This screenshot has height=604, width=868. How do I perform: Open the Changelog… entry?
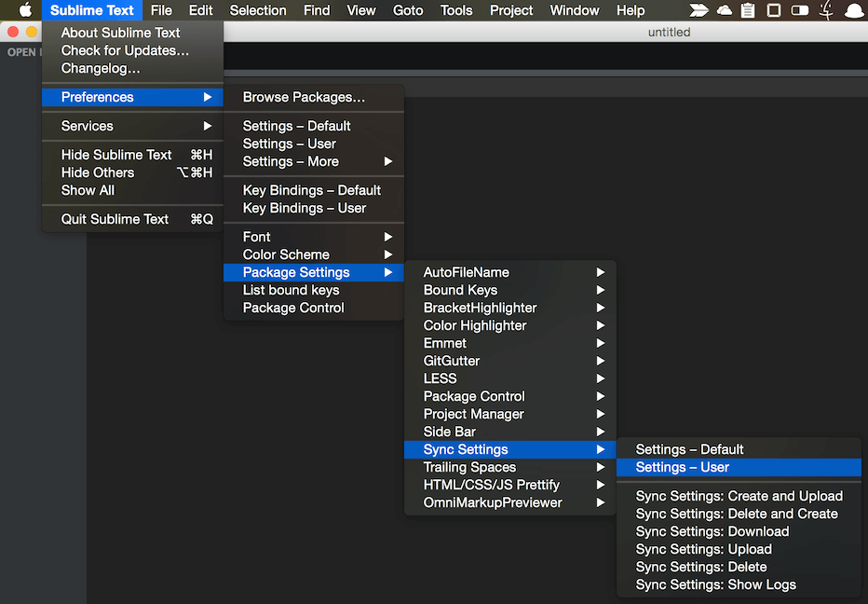pyautogui.click(x=132, y=68)
